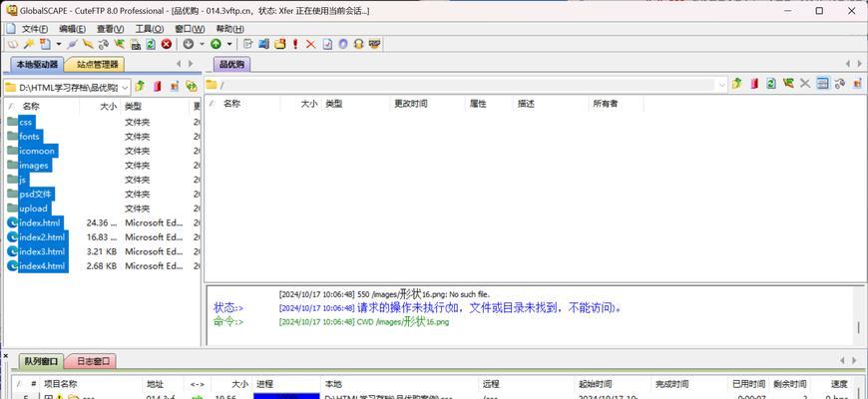Click the Edit file icon in toolbar
Image resolution: width=868 pixels, height=399 pixels.
click(248, 44)
